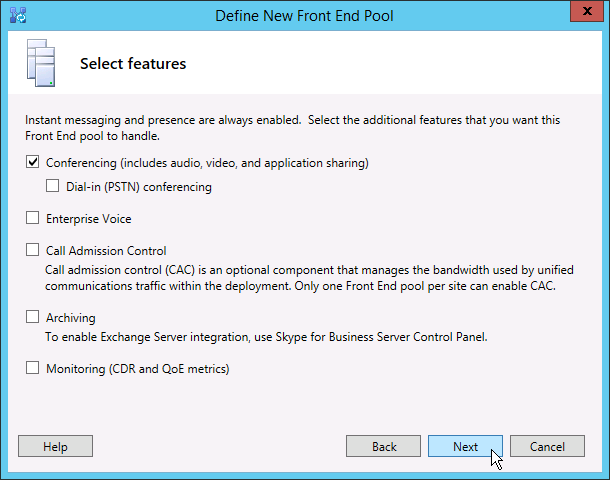Image resolution: width=610 pixels, height=480 pixels.
Task: Open the Help button
Action: pos(55,447)
